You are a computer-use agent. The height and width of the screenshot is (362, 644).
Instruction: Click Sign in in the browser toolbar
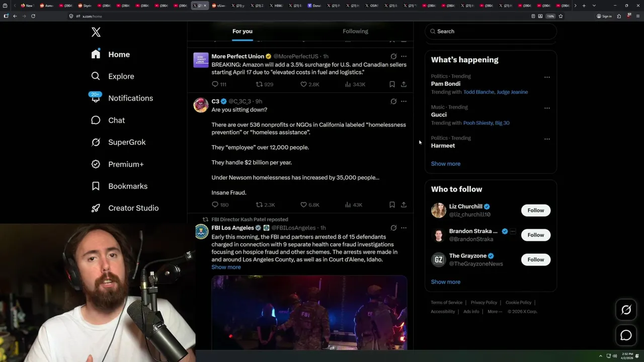[x=604, y=16]
